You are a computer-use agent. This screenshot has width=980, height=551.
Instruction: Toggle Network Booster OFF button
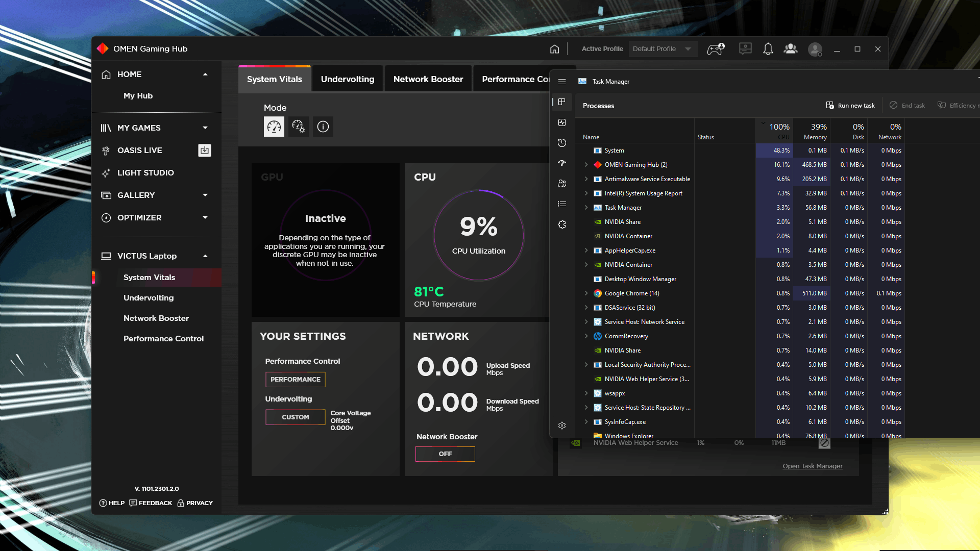coord(445,454)
